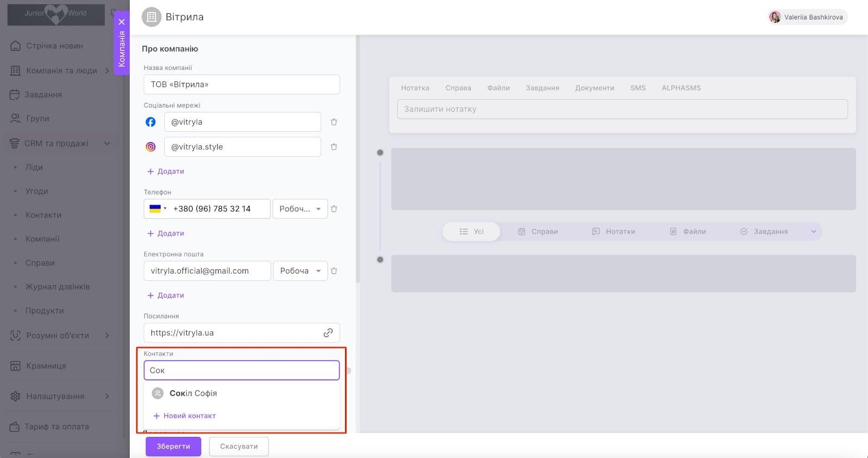This screenshot has width=868, height=458.
Task: Select Сокіл Софія from contact suggestions
Action: point(193,394)
